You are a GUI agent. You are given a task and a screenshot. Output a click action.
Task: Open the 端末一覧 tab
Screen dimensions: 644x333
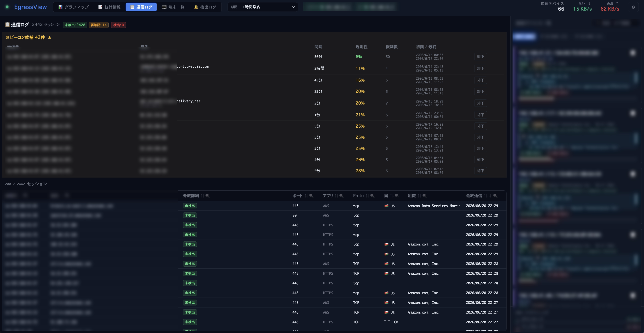pyautogui.click(x=173, y=7)
